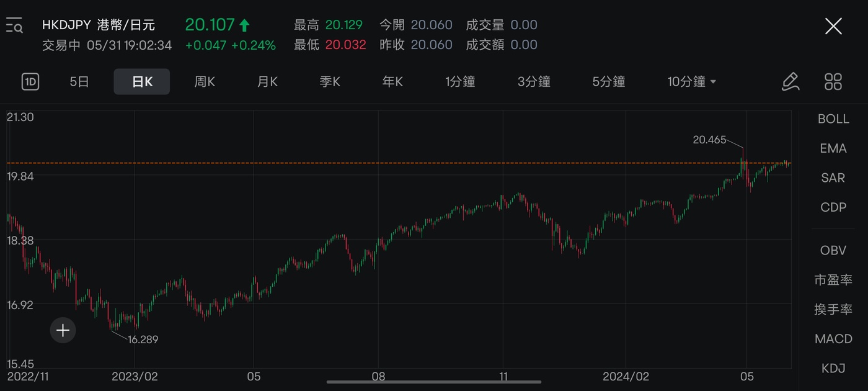Click the 16.92 price axis label
Screen dimensions: 868x391
(20, 305)
